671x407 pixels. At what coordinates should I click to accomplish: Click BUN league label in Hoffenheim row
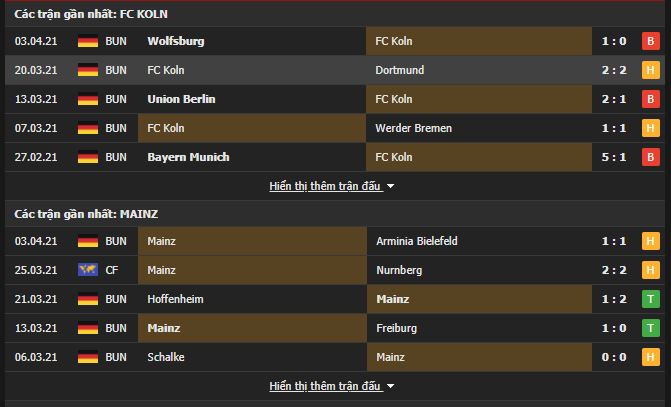pyautogui.click(x=116, y=299)
